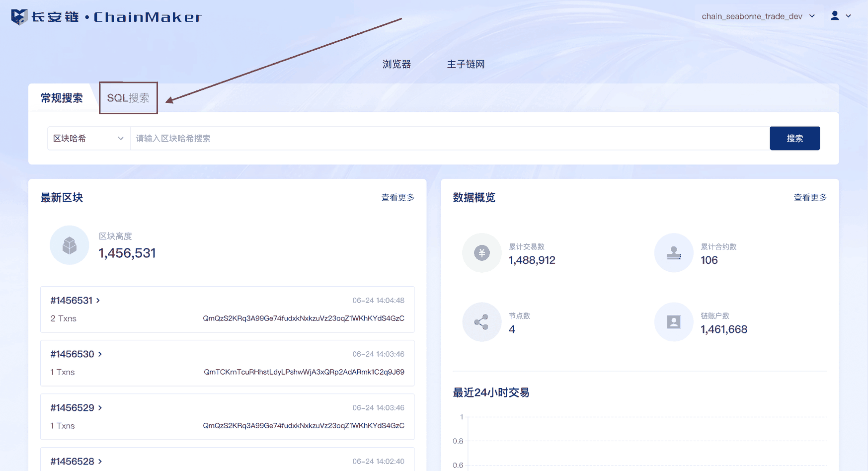Expand the arrow beside the user icon
868x471 pixels.
click(x=849, y=16)
